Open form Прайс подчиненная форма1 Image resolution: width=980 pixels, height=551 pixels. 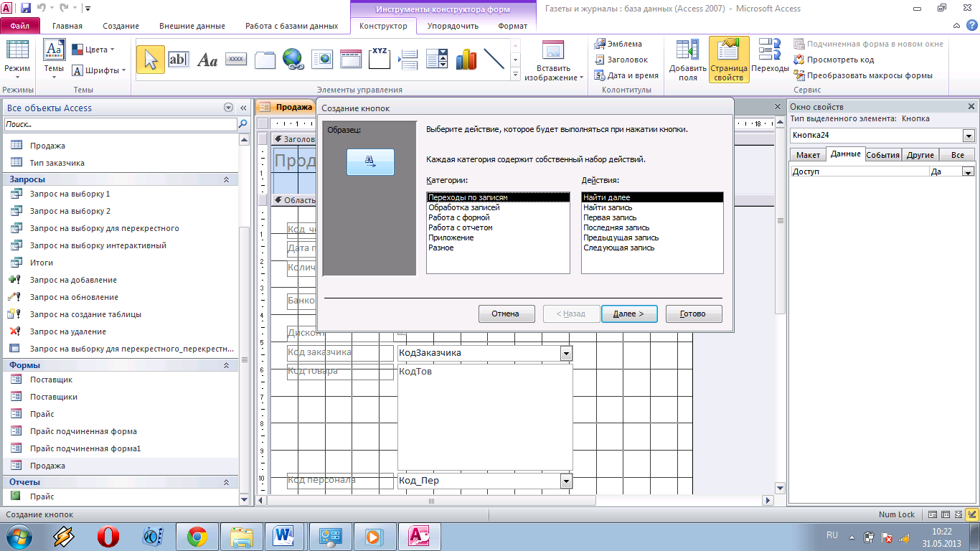(121, 448)
